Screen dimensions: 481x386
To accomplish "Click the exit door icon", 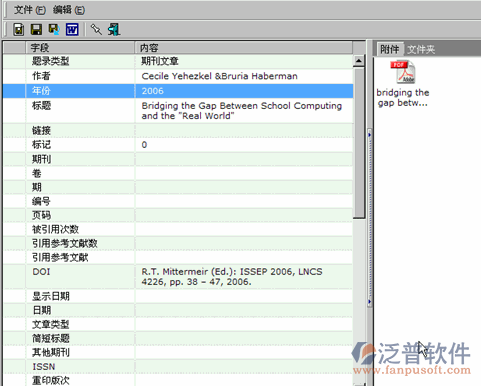I will tap(114, 29).
